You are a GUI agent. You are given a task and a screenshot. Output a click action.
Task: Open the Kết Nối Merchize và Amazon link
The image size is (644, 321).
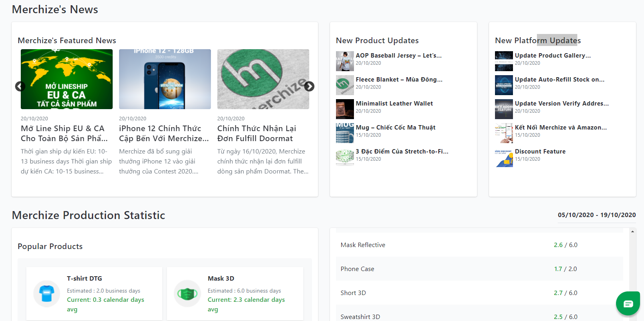pyautogui.click(x=561, y=128)
